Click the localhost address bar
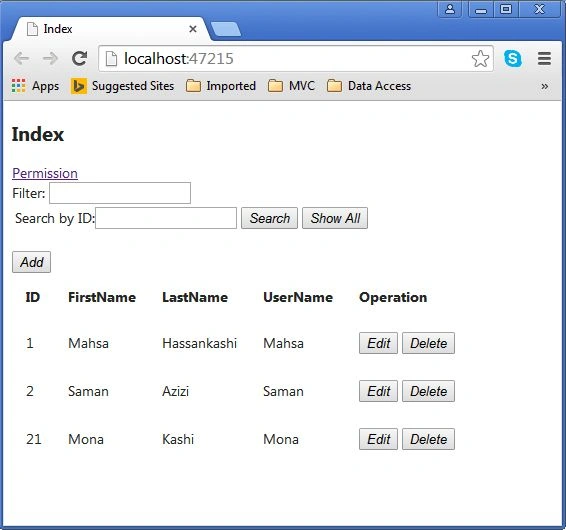566x530 pixels. coord(296,58)
